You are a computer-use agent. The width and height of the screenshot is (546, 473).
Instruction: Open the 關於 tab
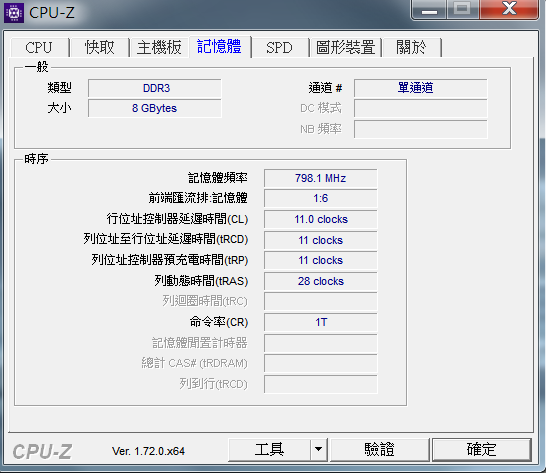(x=412, y=47)
